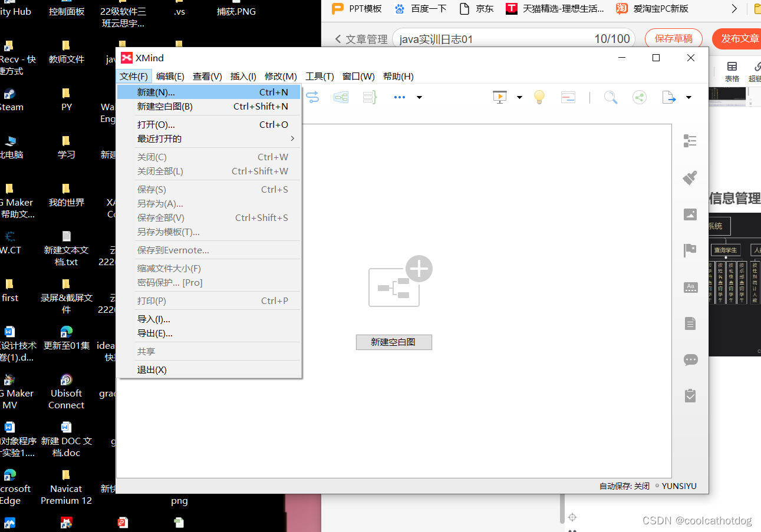The width and height of the screenshot is (761, 532).
Task: Click the XMind logo in title bar
Action: 127,58
